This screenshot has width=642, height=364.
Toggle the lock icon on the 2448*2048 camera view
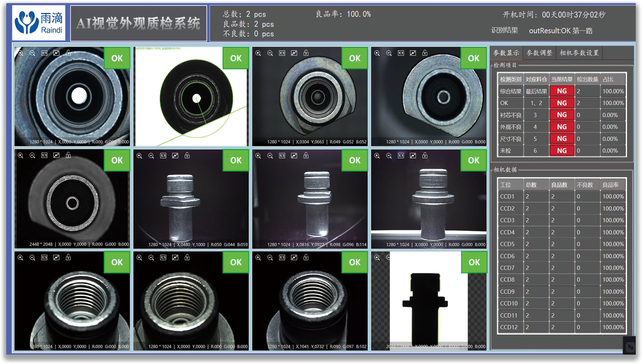[x=68, y=155]
